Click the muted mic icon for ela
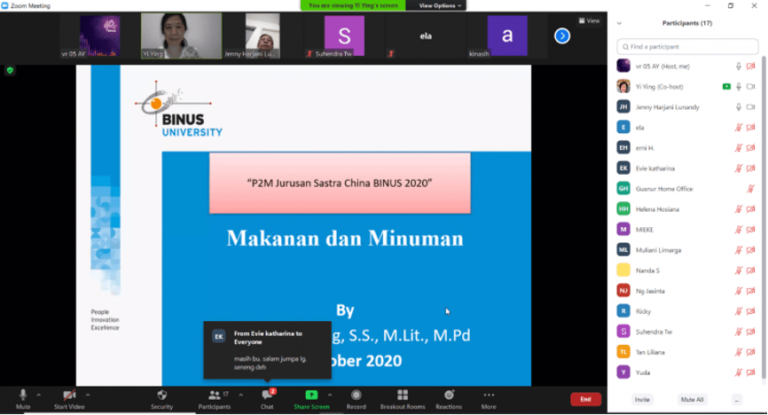The width and height of the screenshot is (768, 415). (739, 127)
